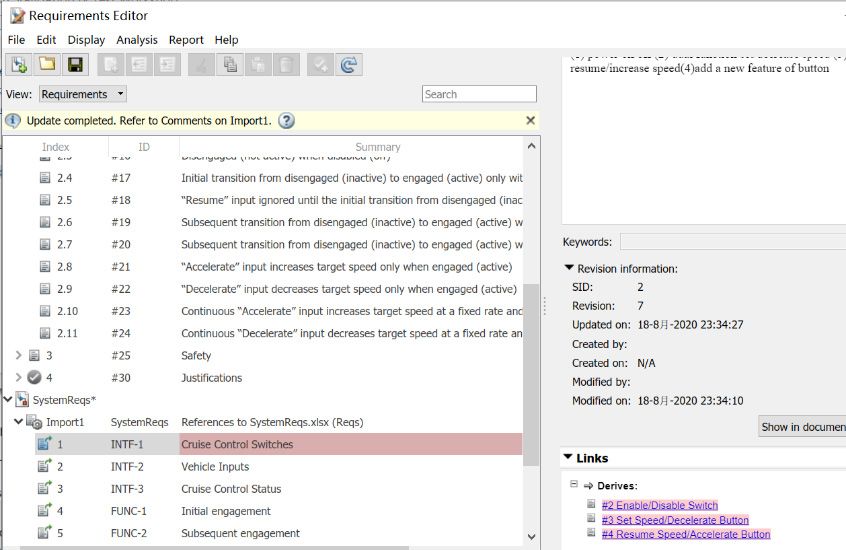
Task: Click the help question mark in notification bar
Action: [286, 121]
